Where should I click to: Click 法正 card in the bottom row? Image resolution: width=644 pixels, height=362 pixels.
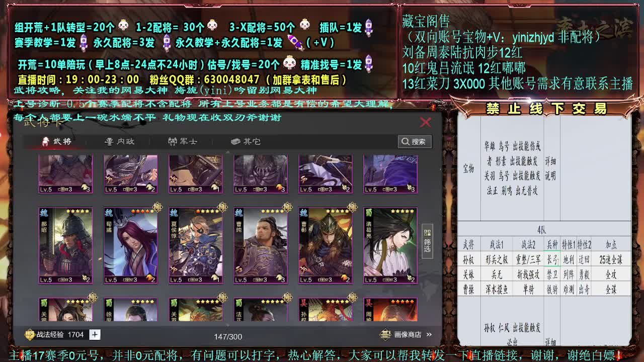click(261, 310)
